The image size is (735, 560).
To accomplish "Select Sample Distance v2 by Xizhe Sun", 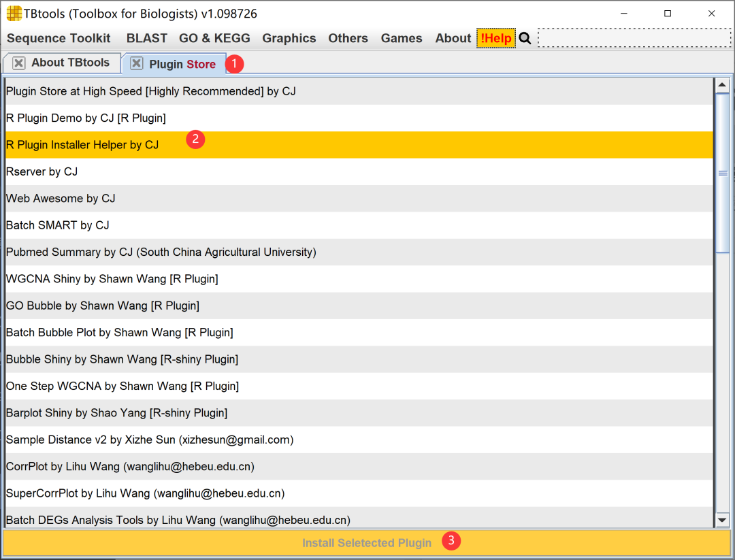I will click(x=359, y=440).
